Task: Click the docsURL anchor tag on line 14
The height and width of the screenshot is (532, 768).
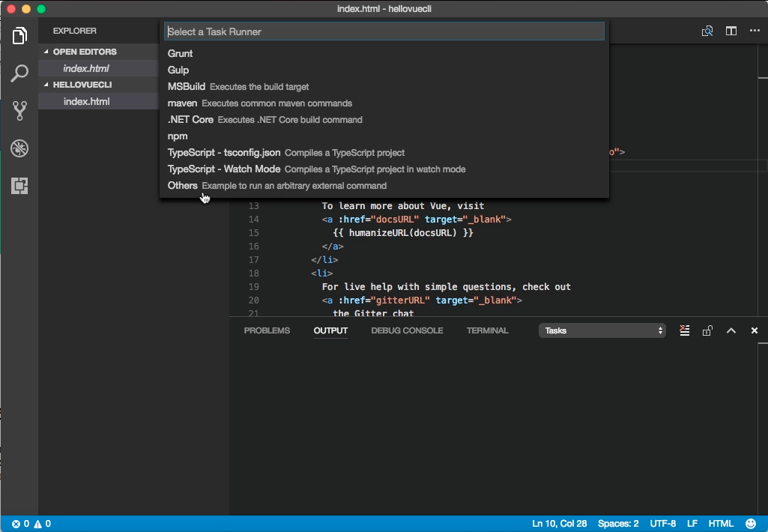Action: [417, 220]
